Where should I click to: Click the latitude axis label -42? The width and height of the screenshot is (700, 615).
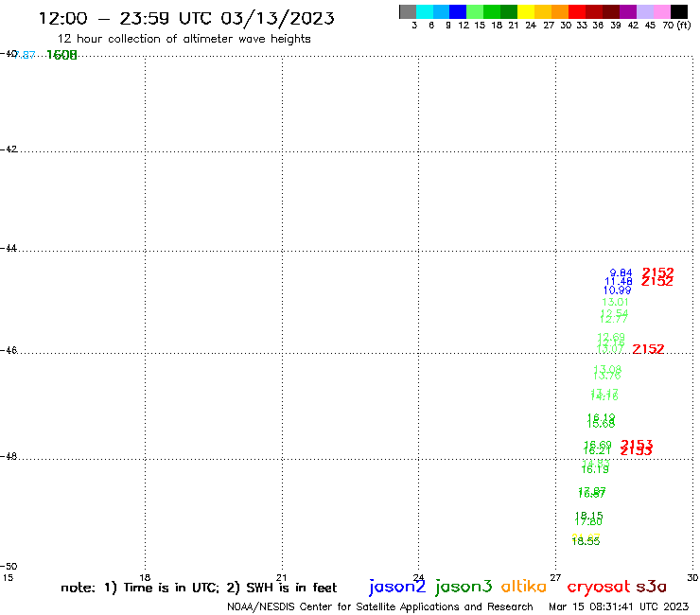[x=9, y=149]
